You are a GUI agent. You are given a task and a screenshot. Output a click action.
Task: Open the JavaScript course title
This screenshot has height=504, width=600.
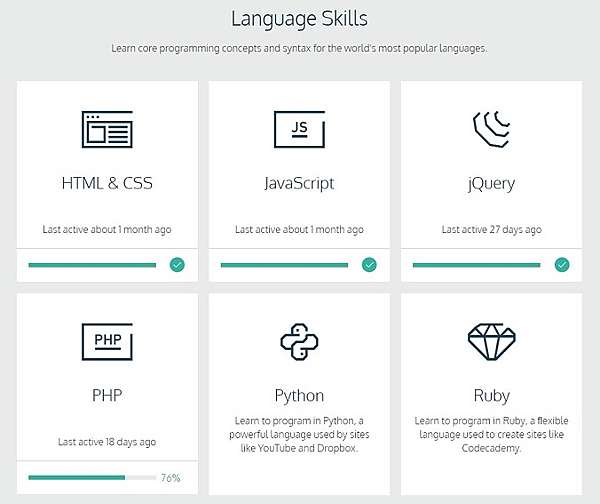pyautogui.click(x=299, y=184)
